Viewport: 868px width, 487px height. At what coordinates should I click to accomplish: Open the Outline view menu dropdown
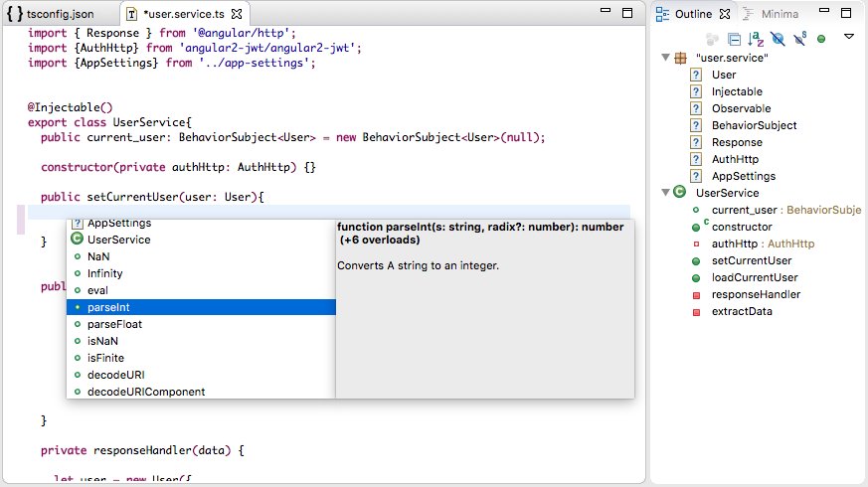pyautogui.click(x=849, y=37)
